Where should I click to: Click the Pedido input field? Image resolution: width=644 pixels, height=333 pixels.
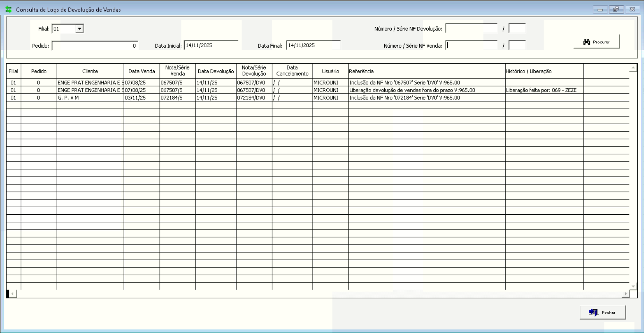pyautogui.click(x=94, y=46)
